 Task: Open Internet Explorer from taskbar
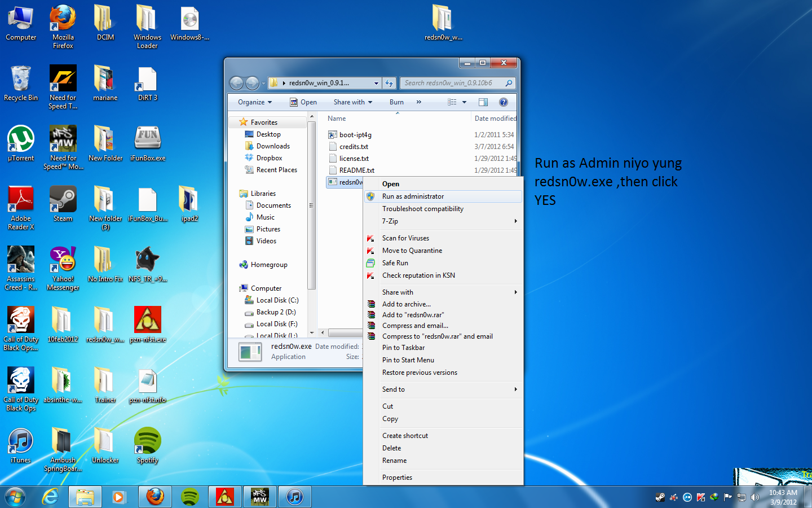tap(50, 497)
